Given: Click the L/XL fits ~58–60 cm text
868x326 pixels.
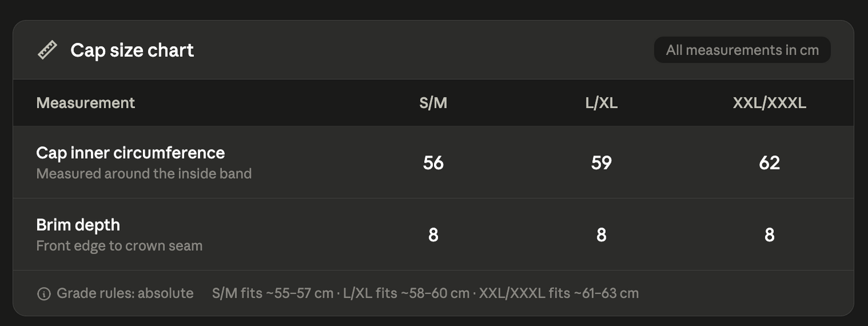Looking at the screenshot, I should pyautogui.click(x=406, y=294).
